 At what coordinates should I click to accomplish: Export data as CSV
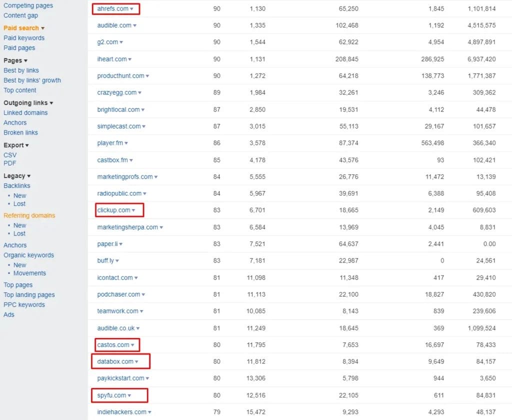click(x=10, y=155)
